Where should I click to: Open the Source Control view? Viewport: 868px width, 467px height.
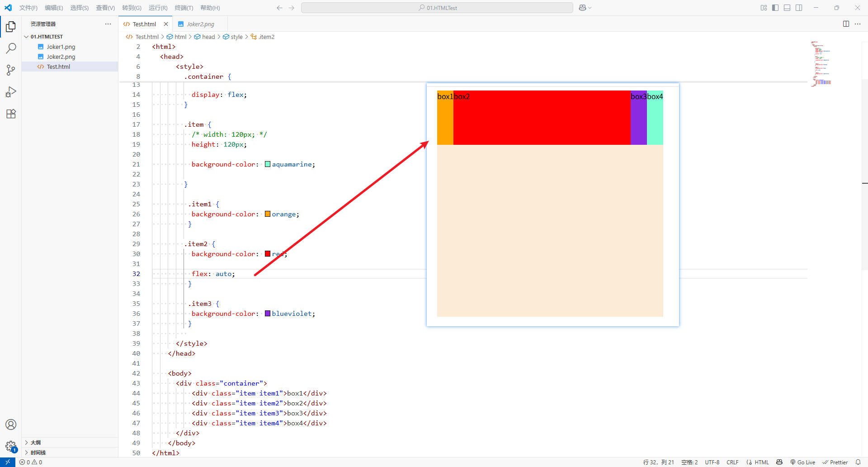tap(11, 70)
